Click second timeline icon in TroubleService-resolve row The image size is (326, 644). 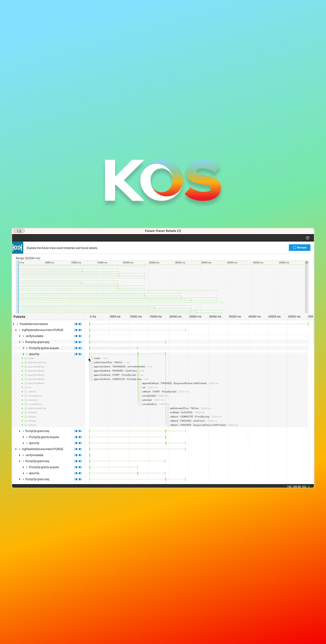click(x=80, y=324)
